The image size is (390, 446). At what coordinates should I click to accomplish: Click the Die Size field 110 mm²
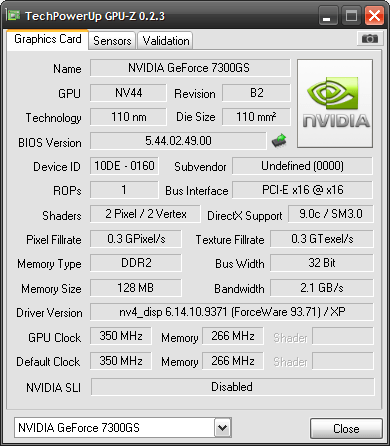pos(256,117)
